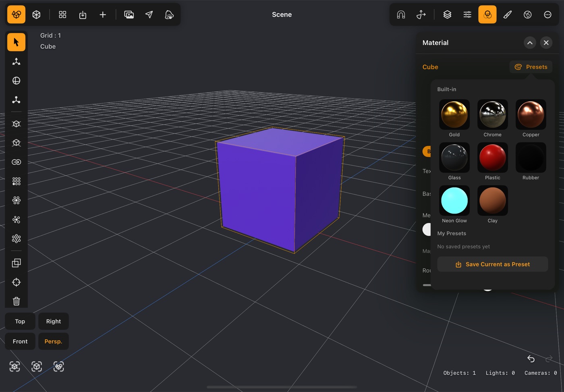Click the first bottom-left framing cube icon
This screenshot has width=564, height=392.
click(x=15, y=366)
